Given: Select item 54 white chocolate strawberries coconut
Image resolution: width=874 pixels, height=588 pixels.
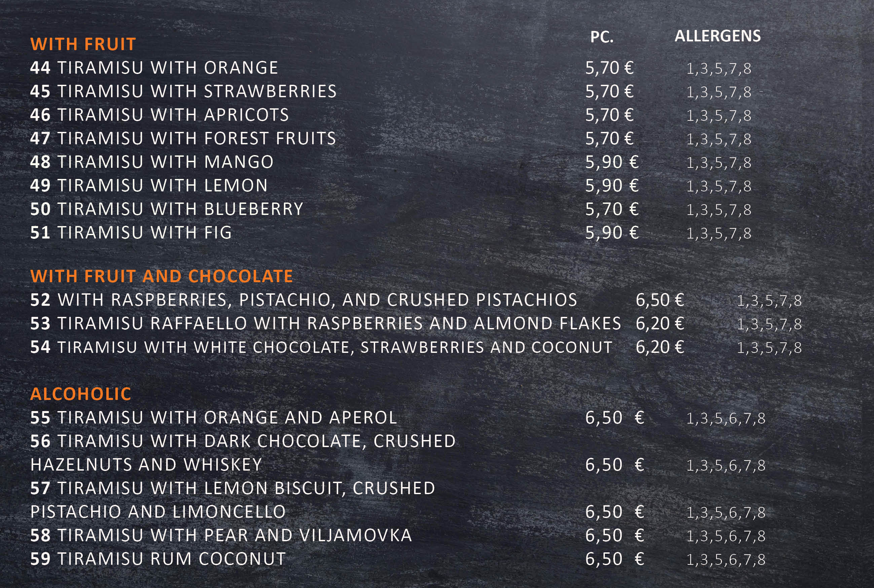Looking at the screenshot, I should click(321, 347).
